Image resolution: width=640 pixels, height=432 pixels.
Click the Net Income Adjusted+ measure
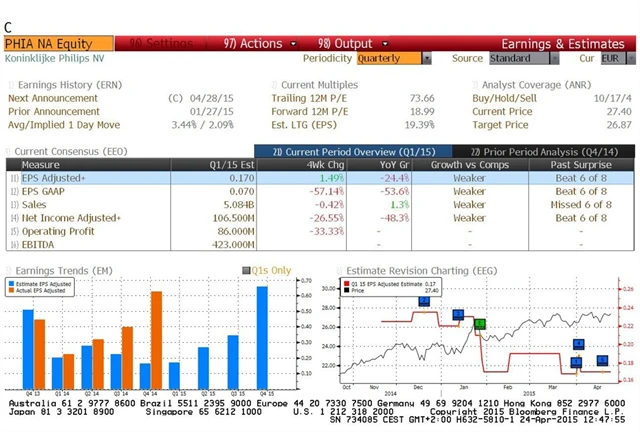point(70,217)
